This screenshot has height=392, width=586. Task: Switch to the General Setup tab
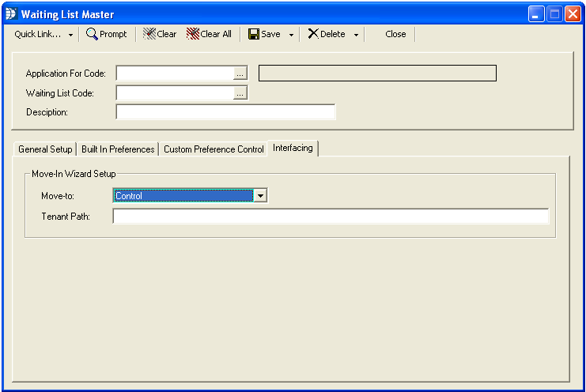[x=45, y=149]
